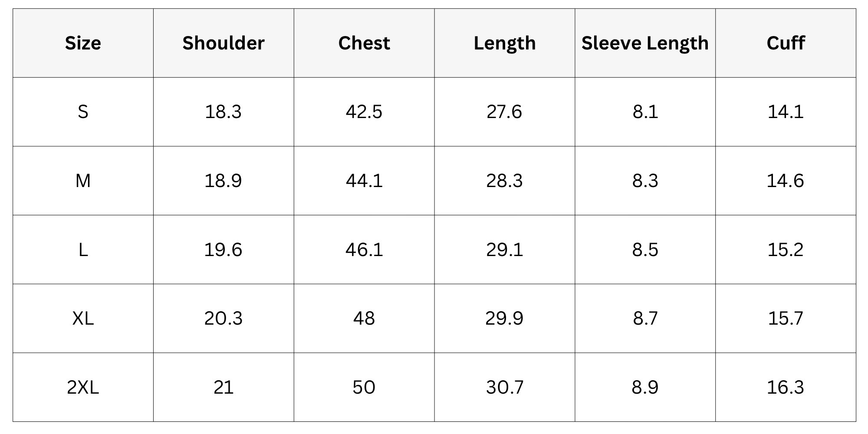Select the Sleeve Length header
Screen dimensions: 868x434
click(x=645, y=43)
